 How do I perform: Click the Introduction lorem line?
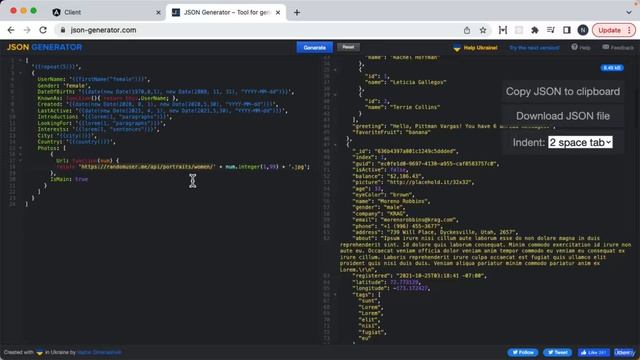pyautogui.click(x=104, y=117)
